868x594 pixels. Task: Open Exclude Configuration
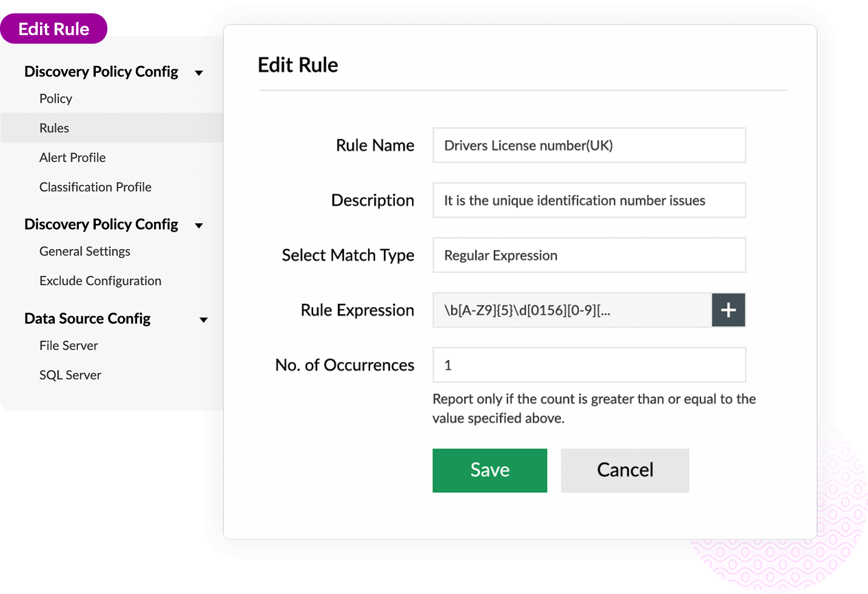point(100,281)
